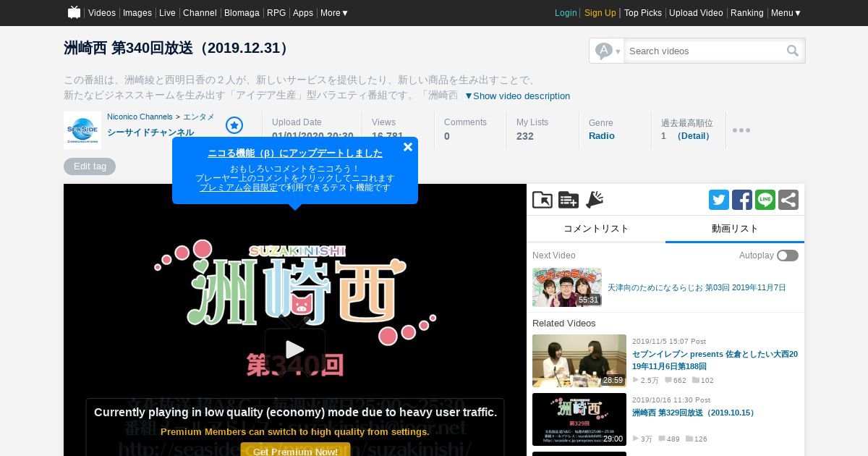Click the Sign Up link

(600, 13)
